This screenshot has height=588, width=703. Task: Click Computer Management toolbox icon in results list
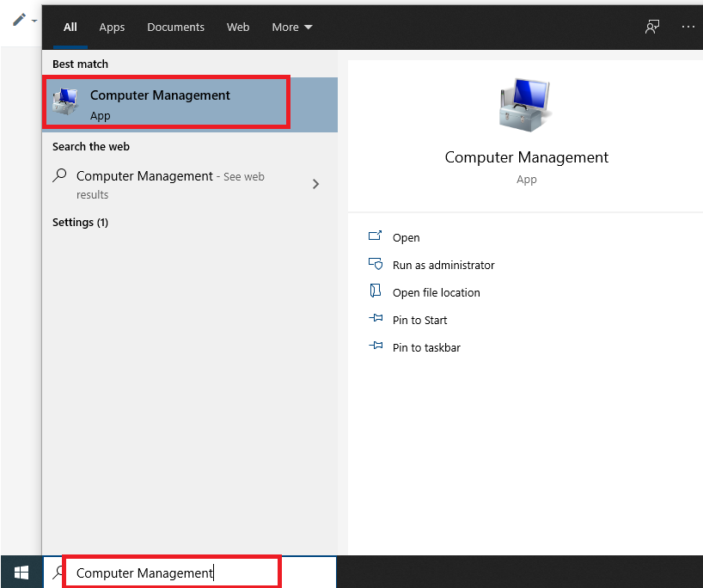[x=65, y=101]
